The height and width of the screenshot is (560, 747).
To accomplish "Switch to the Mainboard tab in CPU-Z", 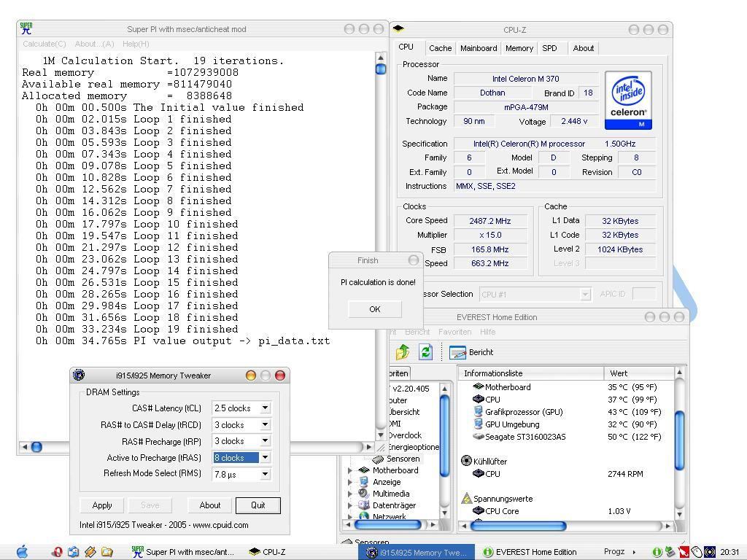I will click(479, 48).
